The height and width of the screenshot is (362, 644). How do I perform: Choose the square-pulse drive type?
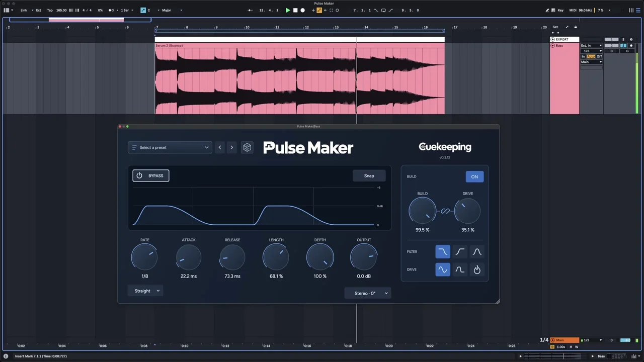coord(460,269)
